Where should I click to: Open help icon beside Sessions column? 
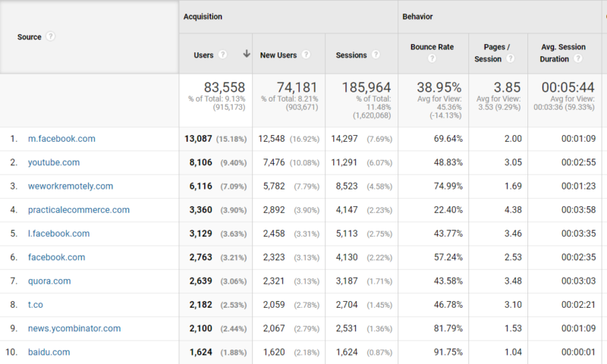tap(376, 55)
